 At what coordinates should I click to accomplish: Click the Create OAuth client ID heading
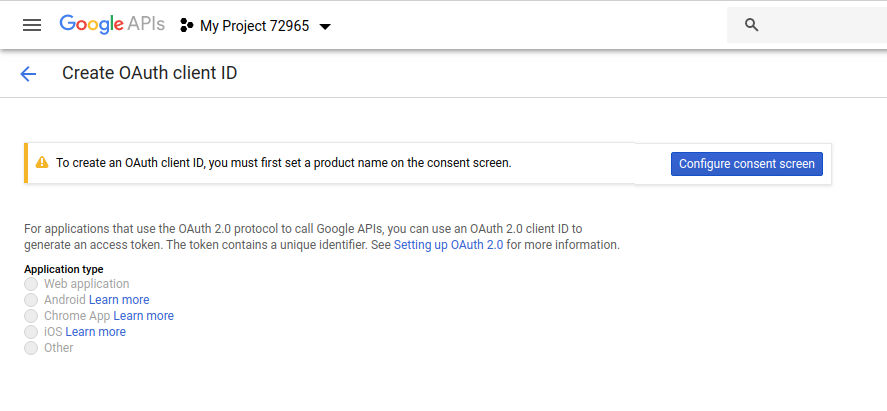click(149, 73)
